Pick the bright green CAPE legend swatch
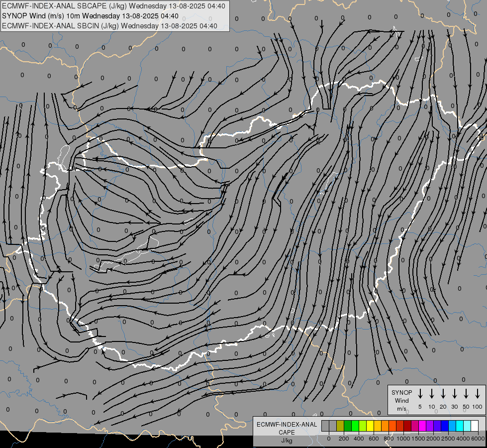 click(355, 426)
